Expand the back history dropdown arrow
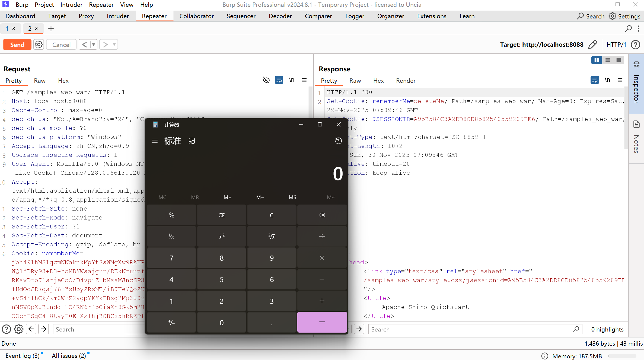644x360 pixels. click(x=93, y=44)
